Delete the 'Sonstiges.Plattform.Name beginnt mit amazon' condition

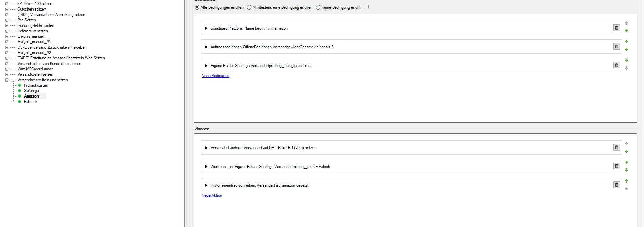pos(616,28)
